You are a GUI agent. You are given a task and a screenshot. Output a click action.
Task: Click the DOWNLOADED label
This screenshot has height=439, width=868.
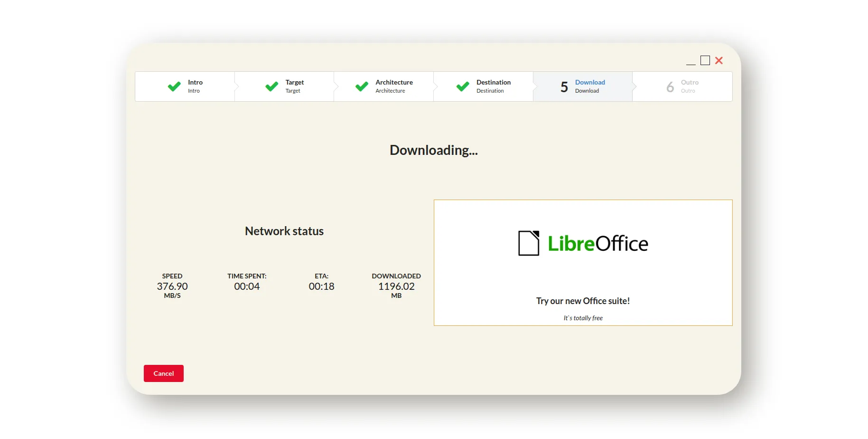click(x=396, y=276)
